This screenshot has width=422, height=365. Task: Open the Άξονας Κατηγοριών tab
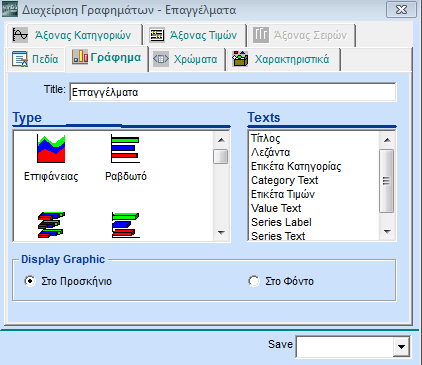click(x=74, y=35)
